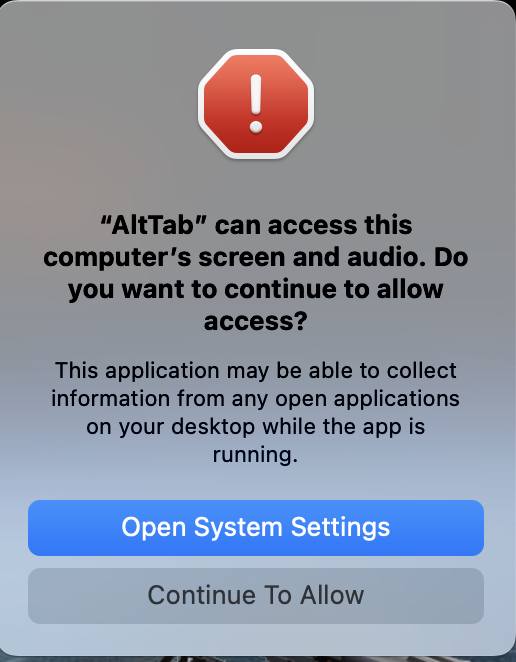This screenshot has height=662, width=516.
Task: Open System Settings from the dialog
Action: click(x=256, y=528)
